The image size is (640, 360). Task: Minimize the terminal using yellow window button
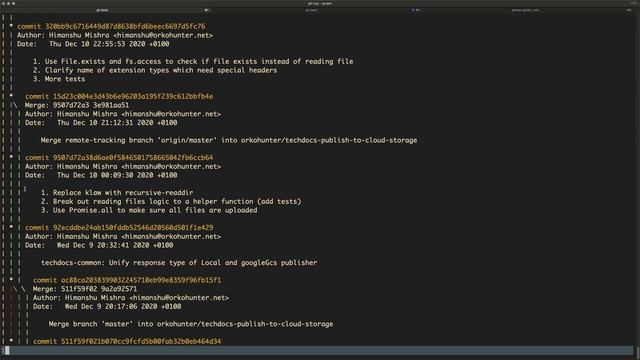pos(8,3)
